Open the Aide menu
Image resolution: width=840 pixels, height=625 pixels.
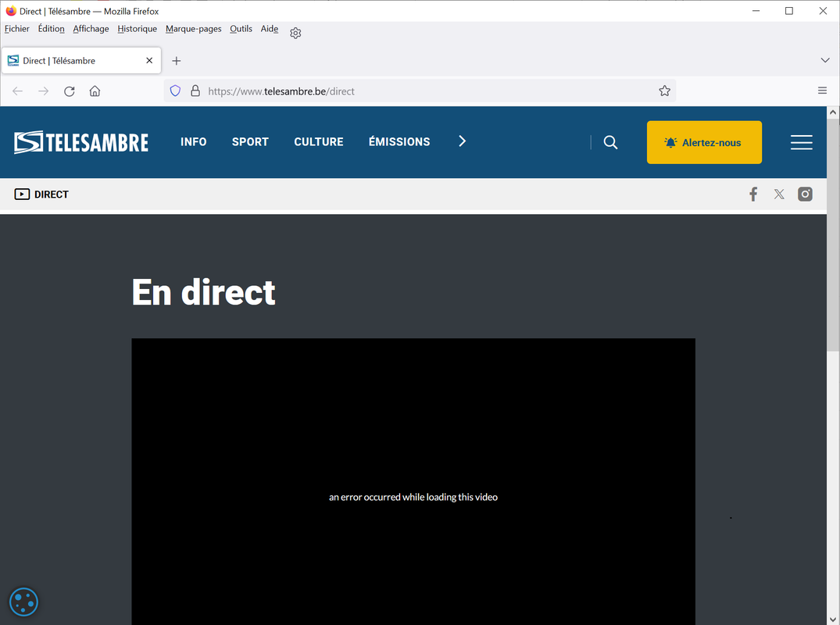click(x=270, y=29)
